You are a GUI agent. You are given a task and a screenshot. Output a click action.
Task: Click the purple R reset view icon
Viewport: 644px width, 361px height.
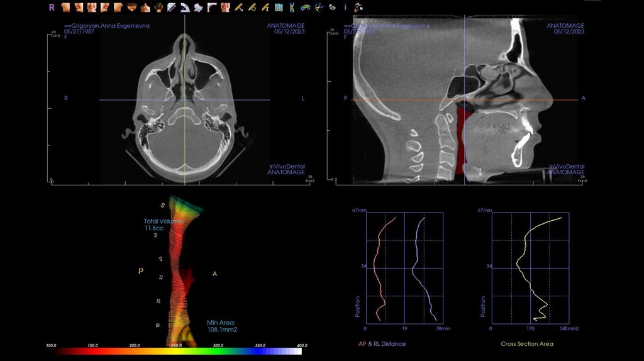click(x=52, y=8)
